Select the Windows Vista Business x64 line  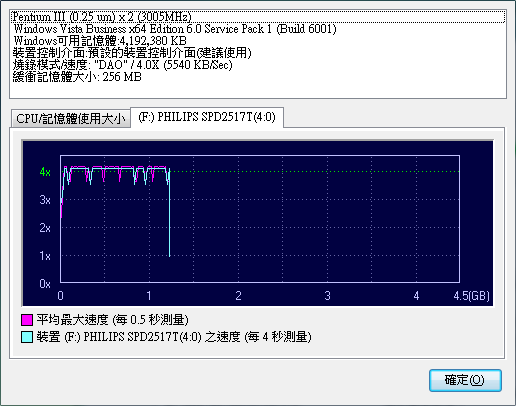point(175,29)
